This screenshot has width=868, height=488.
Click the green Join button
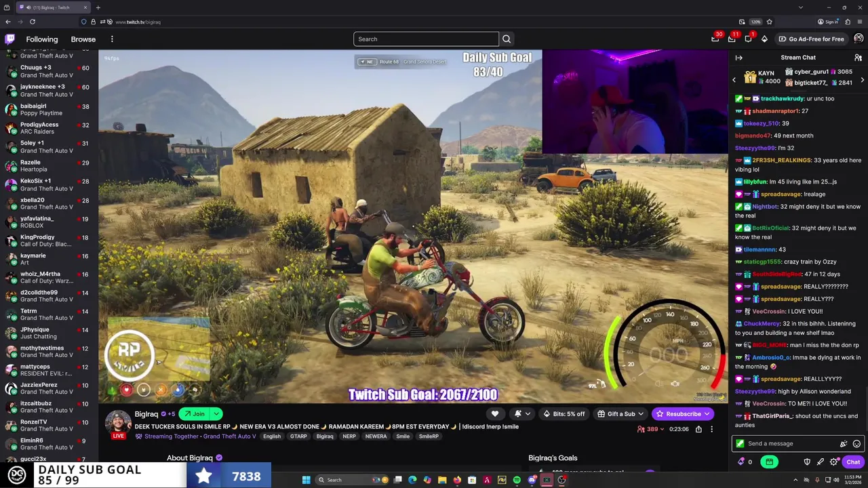pos(195,414)
